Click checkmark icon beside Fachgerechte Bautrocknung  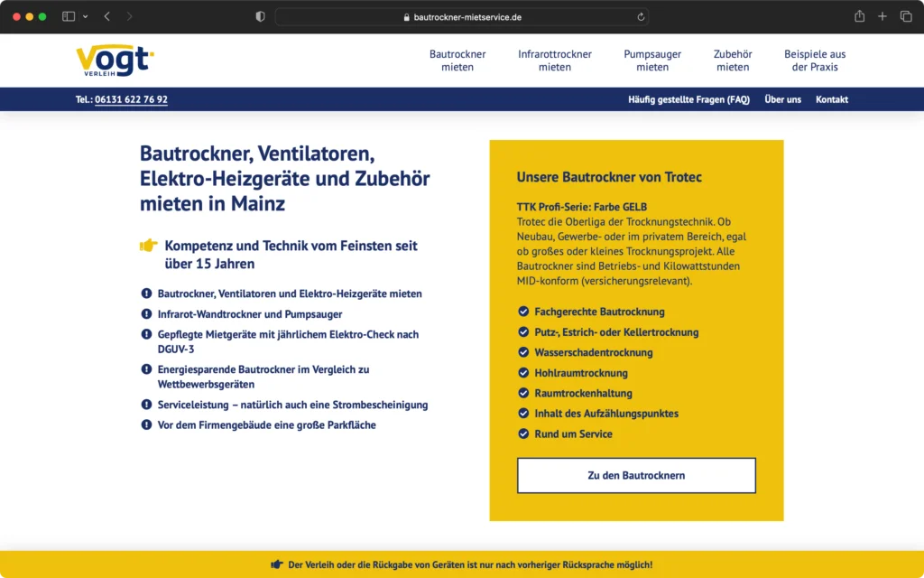point(523,312)
